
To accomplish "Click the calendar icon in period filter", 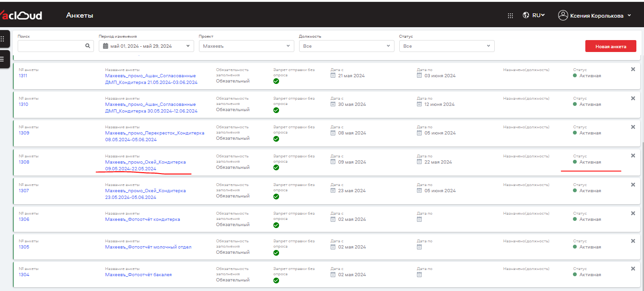I will click(x=106, y=46).
